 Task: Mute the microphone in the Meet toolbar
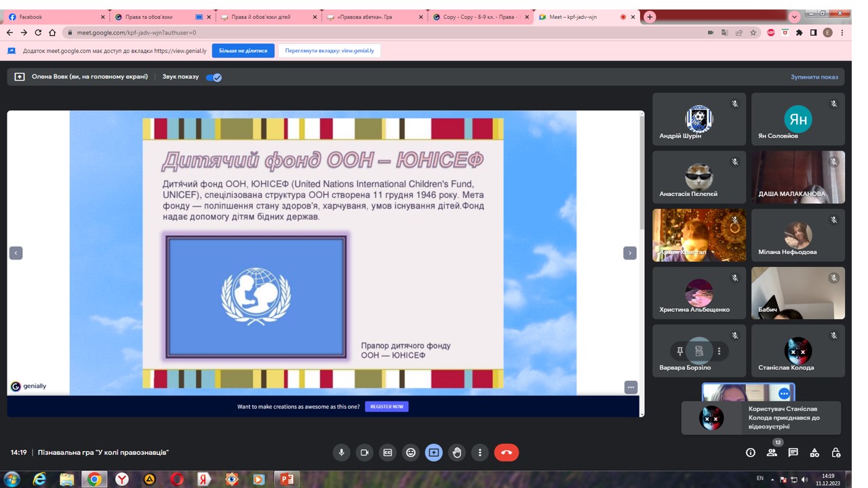coord(342,453)
